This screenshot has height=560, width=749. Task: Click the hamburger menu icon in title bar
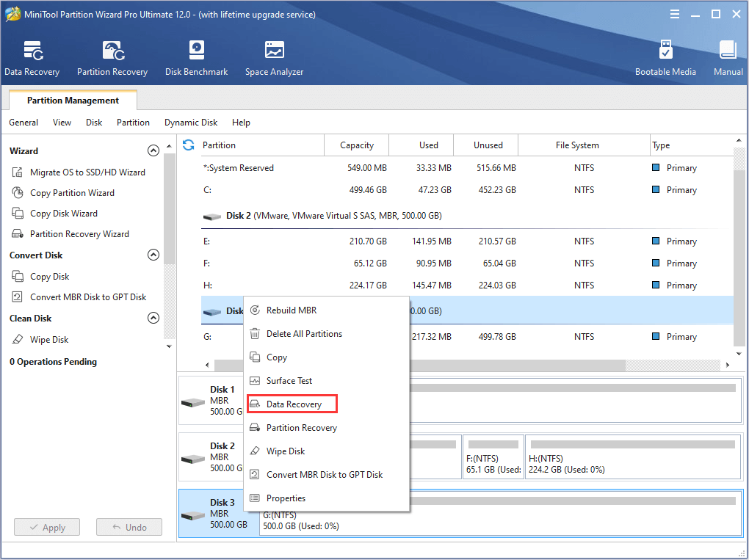[675, 15]
